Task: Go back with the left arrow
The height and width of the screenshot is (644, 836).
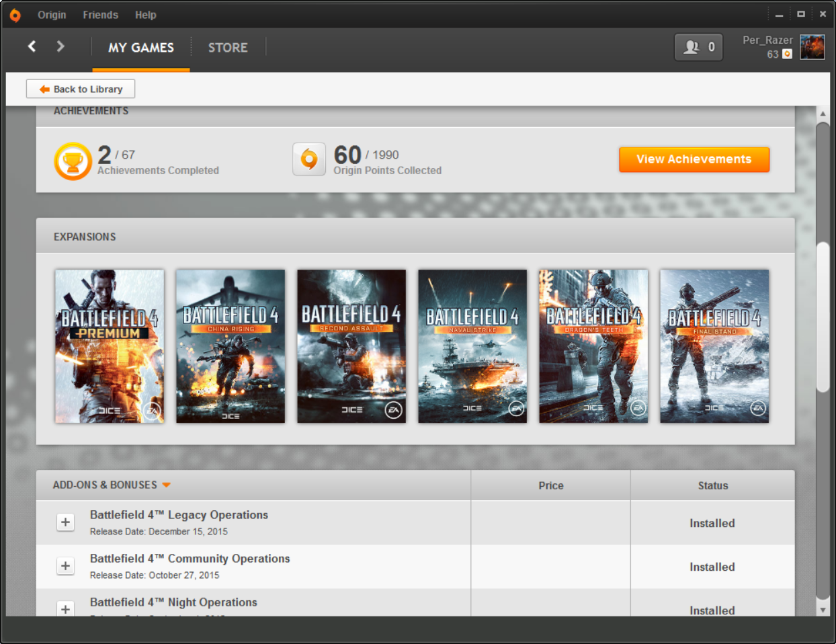Action: 32,46
